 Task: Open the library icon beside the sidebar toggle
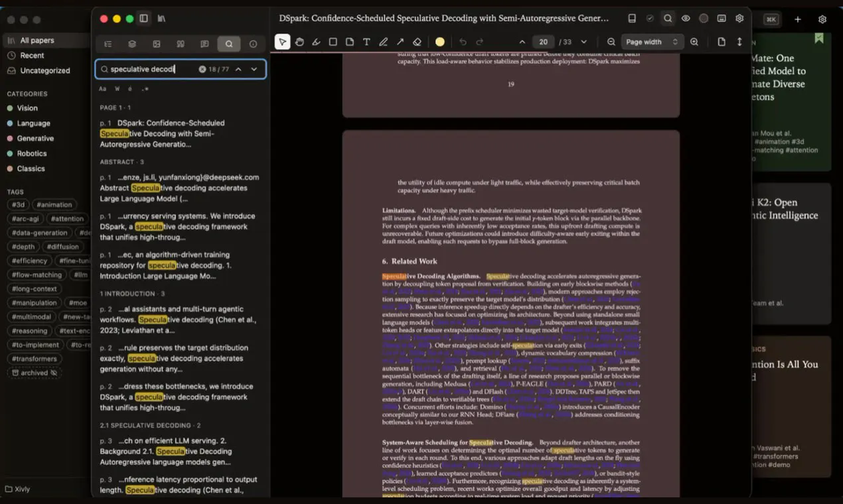pos(161,19)
